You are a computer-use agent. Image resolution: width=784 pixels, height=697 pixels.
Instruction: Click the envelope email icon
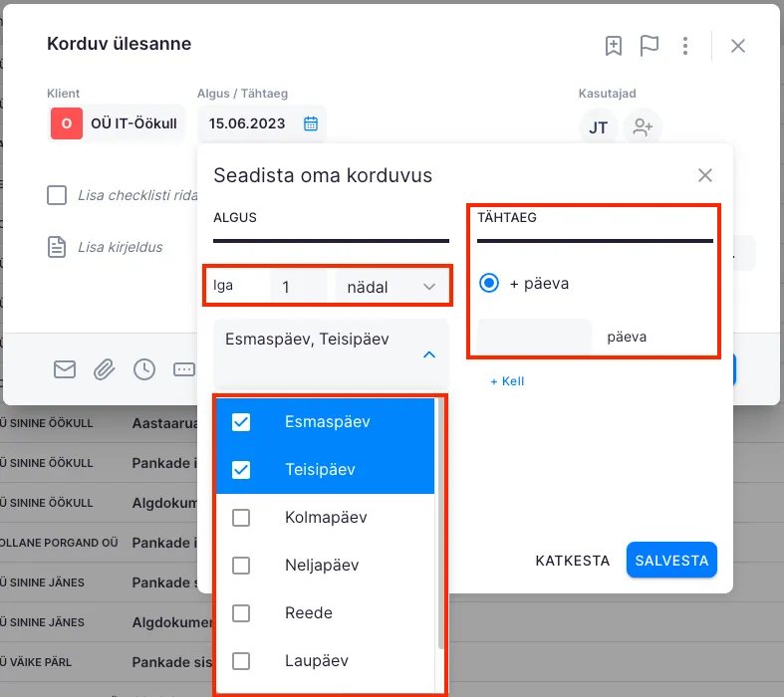(x=65, y=369)
